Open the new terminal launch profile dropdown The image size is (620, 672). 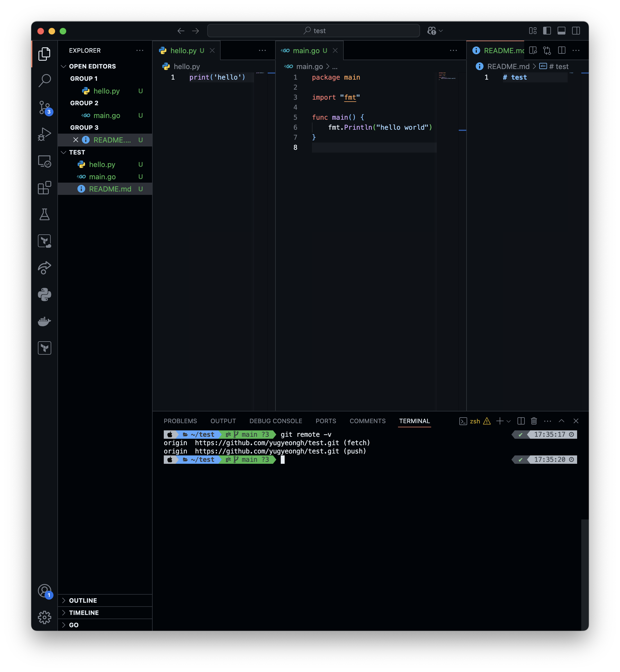[x=509, y=421]
